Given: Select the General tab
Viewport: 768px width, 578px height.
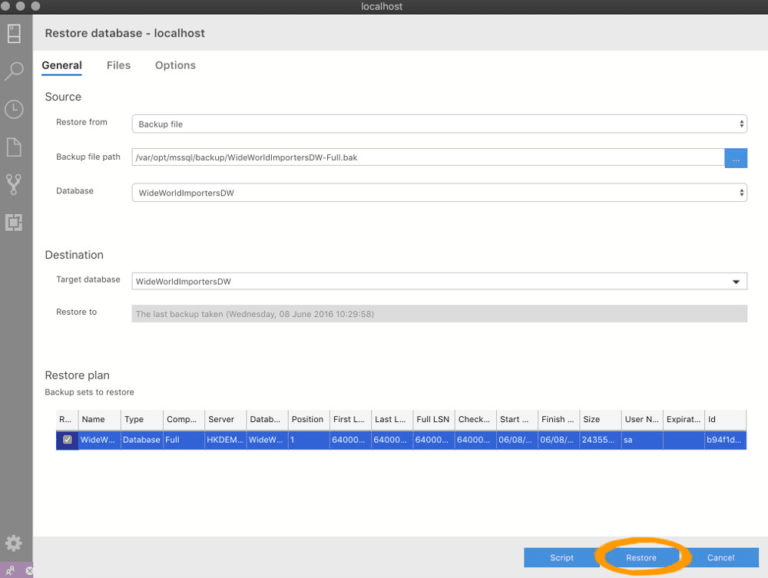Looking at the screenshot, I should [x=62, y=66].
